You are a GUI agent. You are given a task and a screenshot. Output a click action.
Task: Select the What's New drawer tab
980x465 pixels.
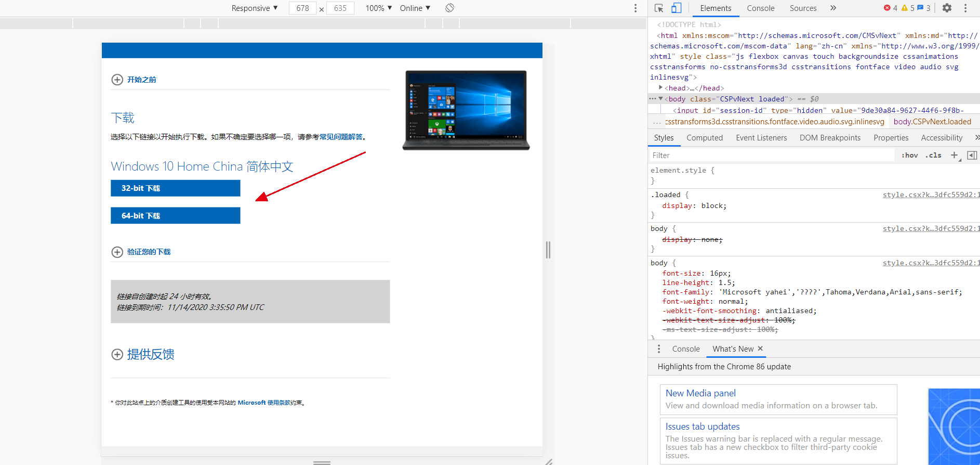pos(733,349)
